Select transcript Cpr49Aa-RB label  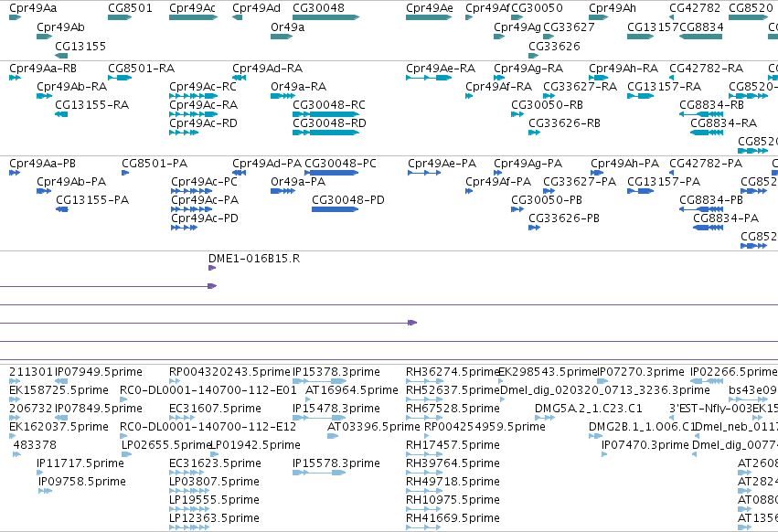(x=43, y=69)
